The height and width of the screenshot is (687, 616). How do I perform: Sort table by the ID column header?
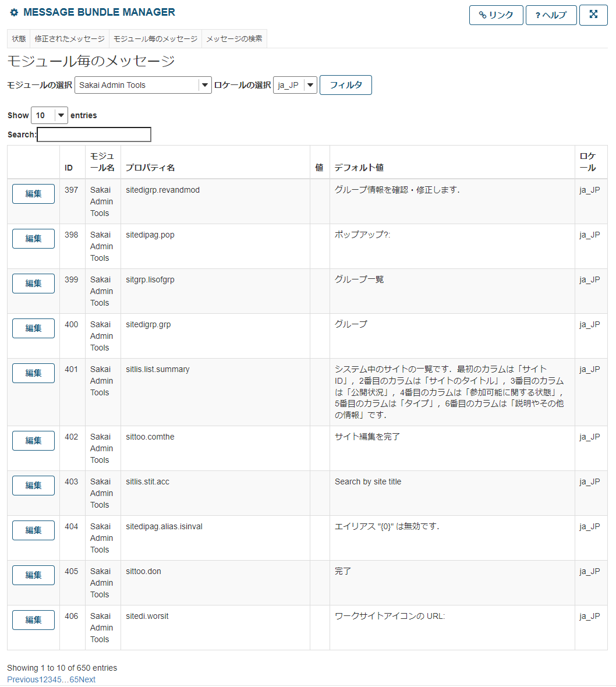click(x=69, y=168)
